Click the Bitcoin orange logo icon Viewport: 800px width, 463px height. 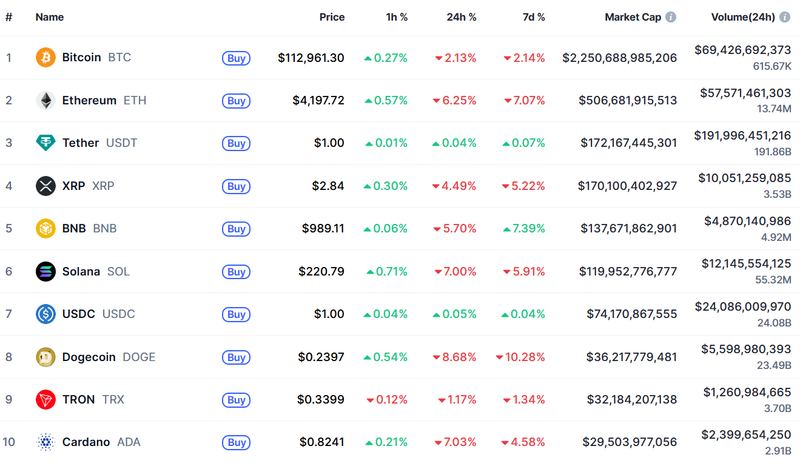pos(45,58)
